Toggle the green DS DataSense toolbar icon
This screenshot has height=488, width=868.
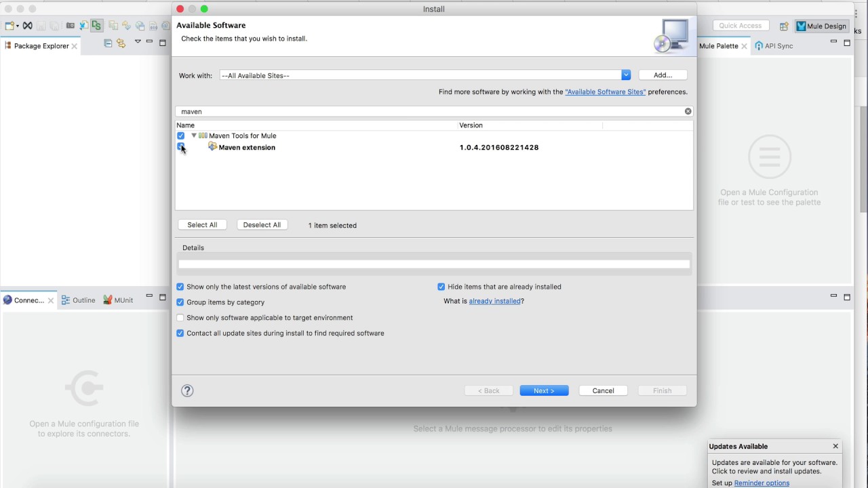click(96, 26)
